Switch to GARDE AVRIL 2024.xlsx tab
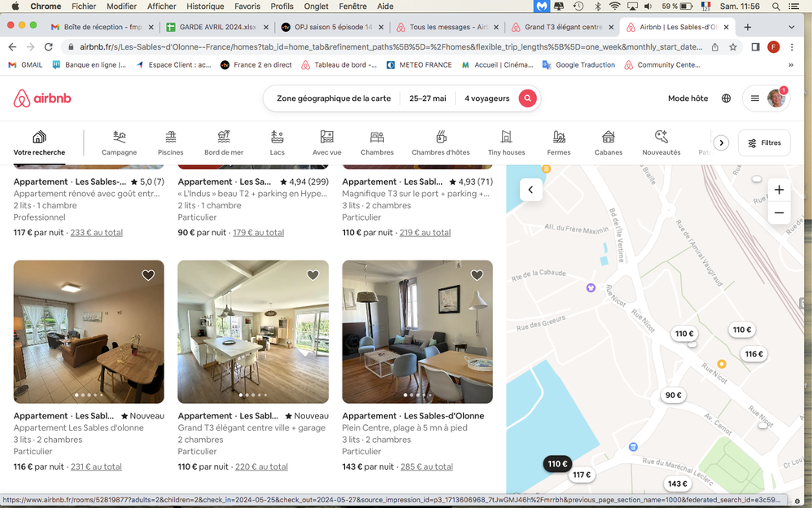Image resolution: width=812 pixels, height=508 pixels. 212,27
